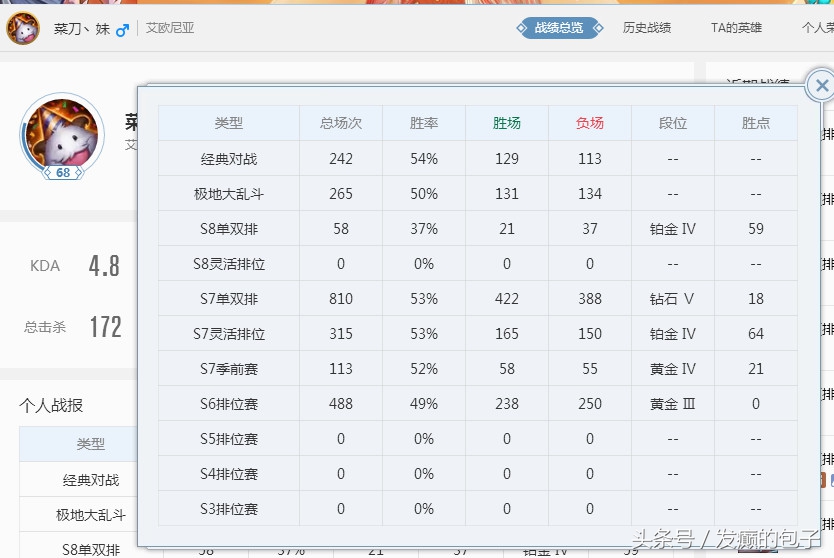Screen dimensions: 834x558
Task: Click the 钻石 V rank cell
Action: coord(673,298)
